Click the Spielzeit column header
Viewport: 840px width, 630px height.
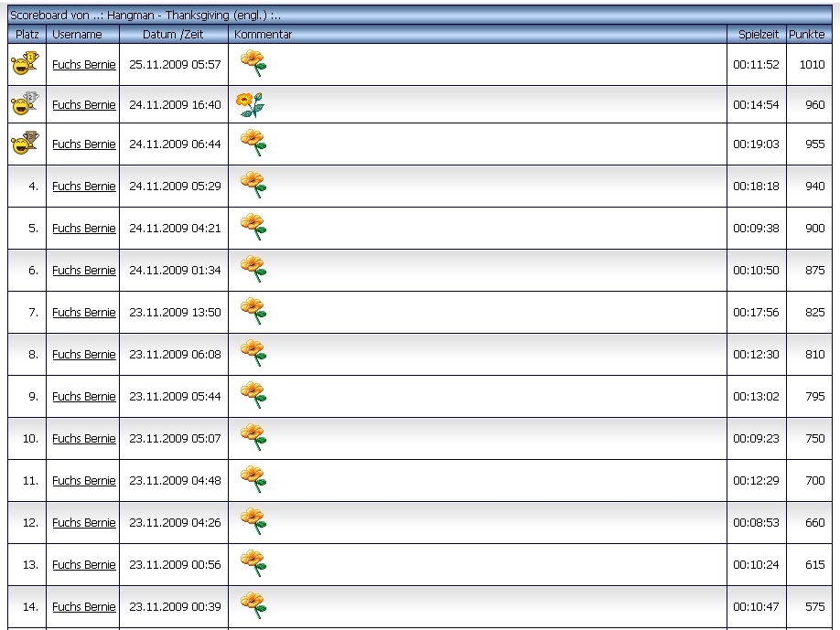click(758, 34)
